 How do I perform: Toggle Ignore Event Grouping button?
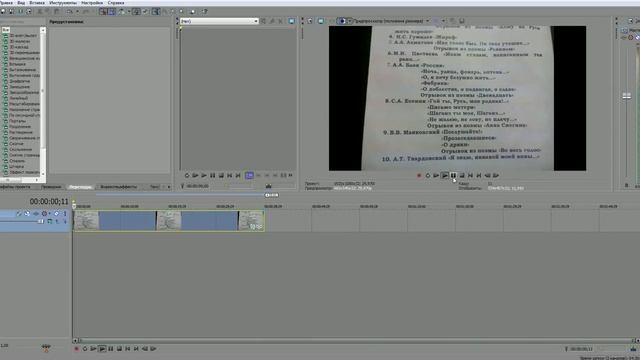tap(145, 12)
